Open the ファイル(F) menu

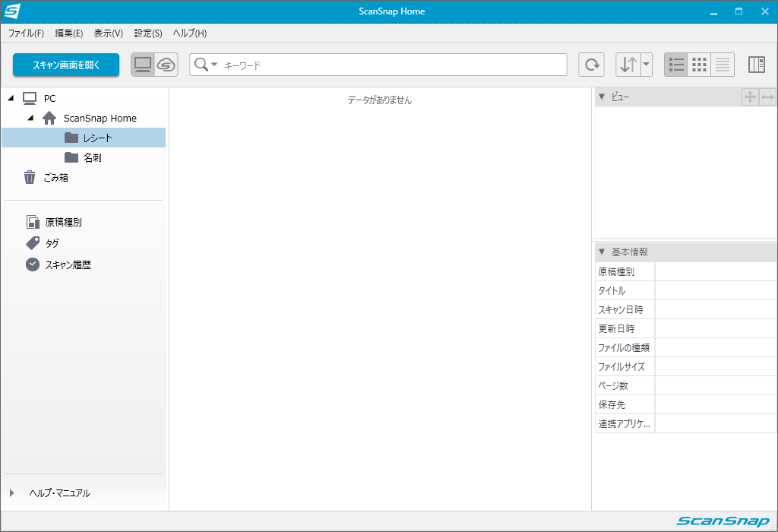pyautogui.click(x=26, y=33)
